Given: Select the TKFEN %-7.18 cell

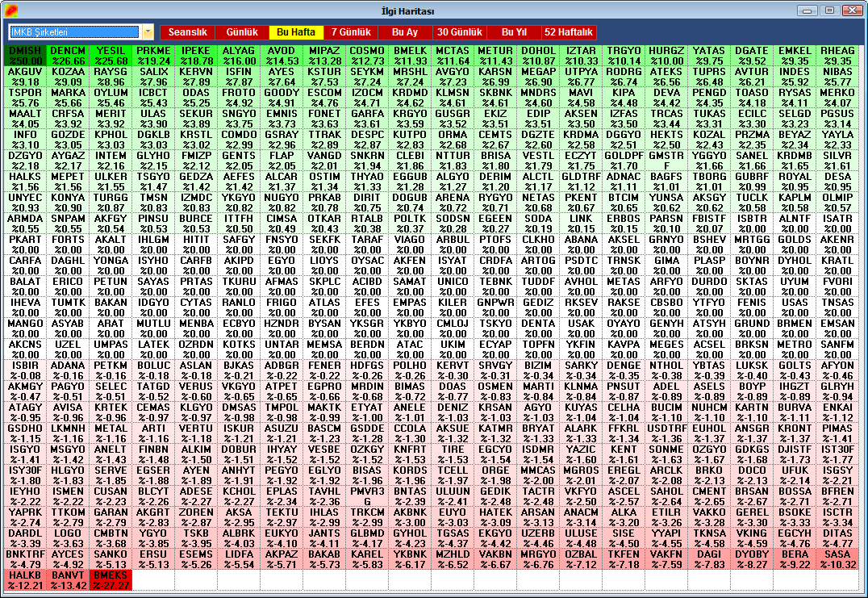Looking at the screenshot, I should point(624,559).
